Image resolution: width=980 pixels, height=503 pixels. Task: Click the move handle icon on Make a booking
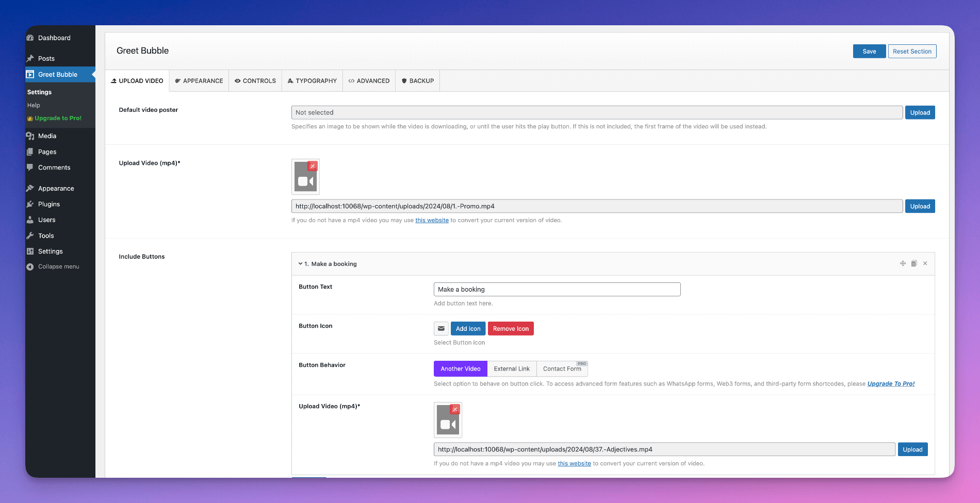[x=903, y=263]
